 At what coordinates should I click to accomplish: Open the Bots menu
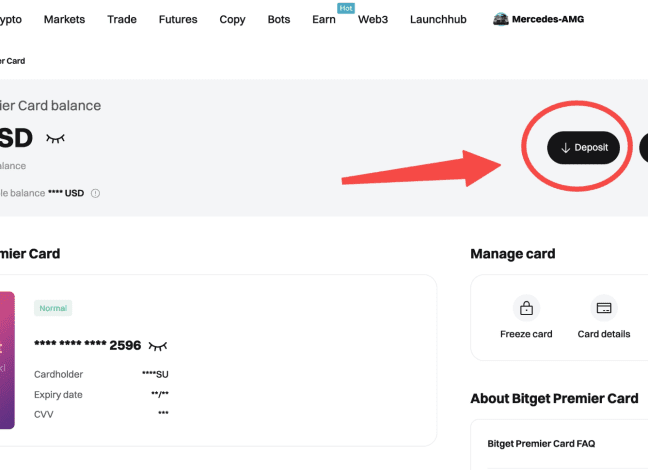279,19
